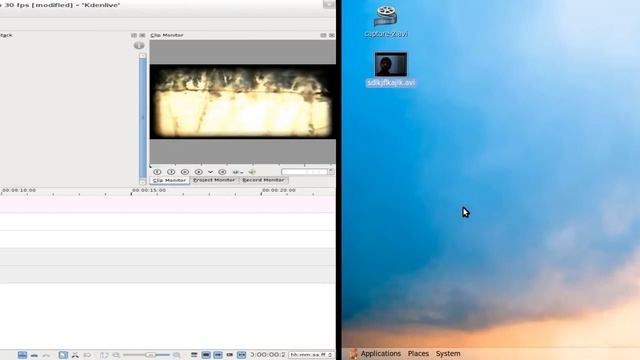This screenshot has width=640, height=360.
Task: Click the fit zoom to project icon
Action: tap(104, 355)
